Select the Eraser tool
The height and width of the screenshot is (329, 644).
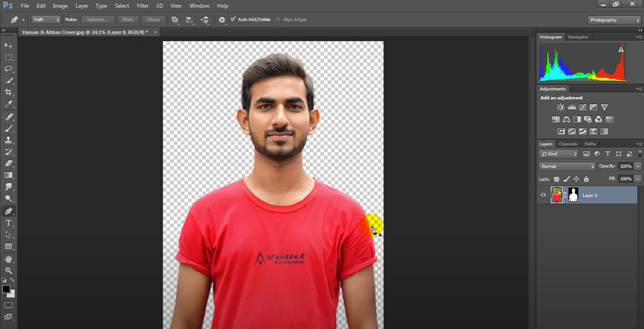(9, 163)
